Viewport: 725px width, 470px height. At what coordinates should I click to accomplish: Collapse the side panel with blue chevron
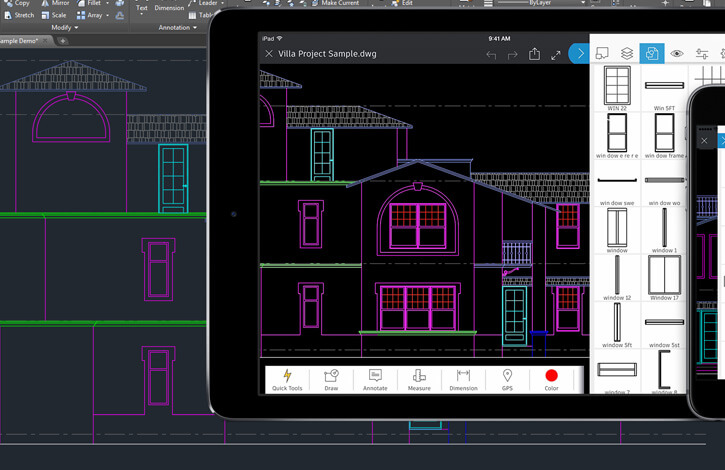[579, 54]
